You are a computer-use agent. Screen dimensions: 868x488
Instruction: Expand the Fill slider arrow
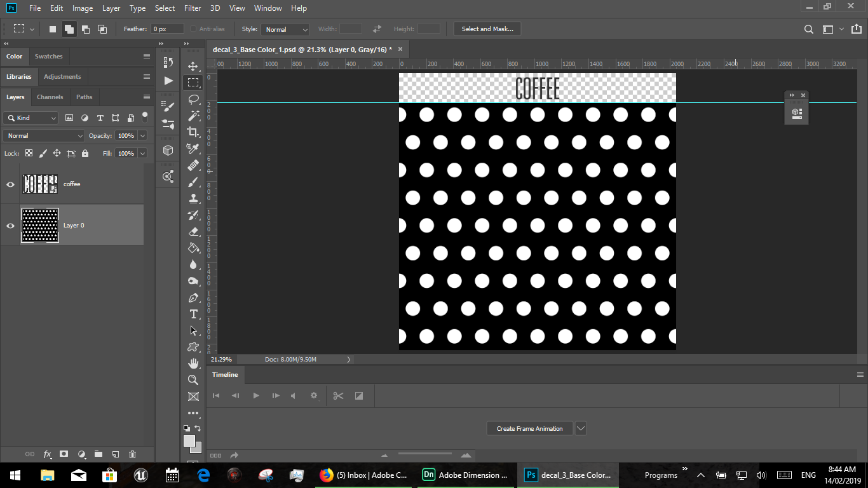[142, 153]
